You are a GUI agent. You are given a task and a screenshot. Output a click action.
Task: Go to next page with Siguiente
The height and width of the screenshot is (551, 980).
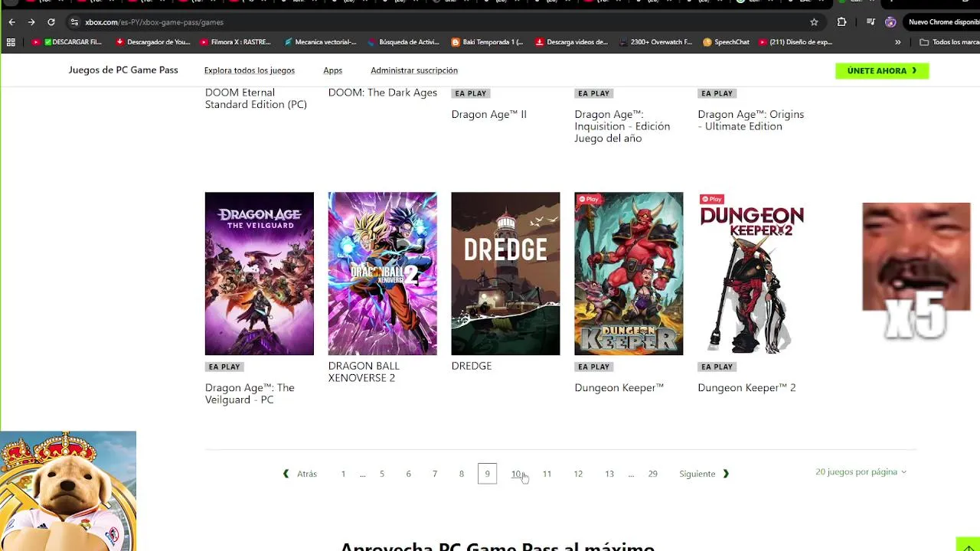click(x=704, y=474)
